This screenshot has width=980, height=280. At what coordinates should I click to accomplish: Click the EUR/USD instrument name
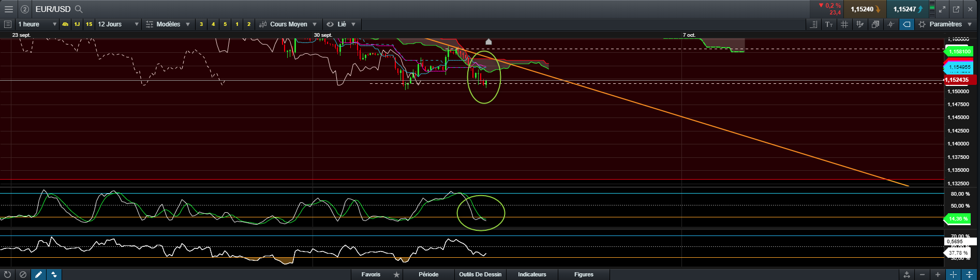[53, 9]
